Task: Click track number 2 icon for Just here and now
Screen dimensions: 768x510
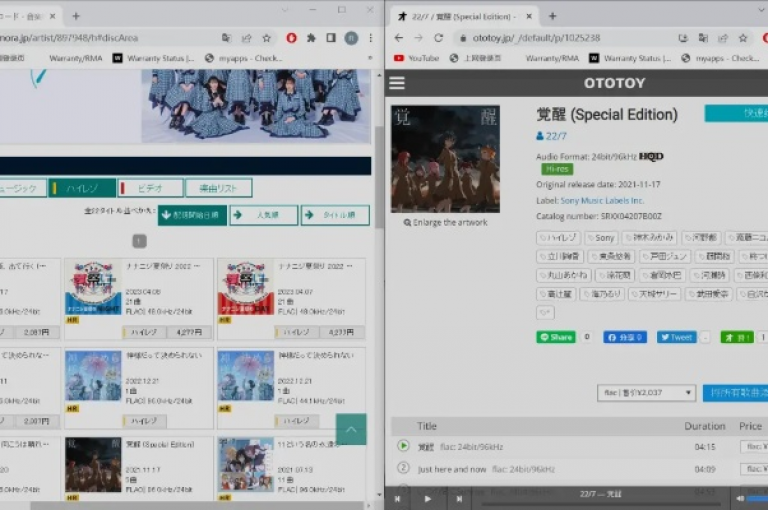Action: (403, 468)
